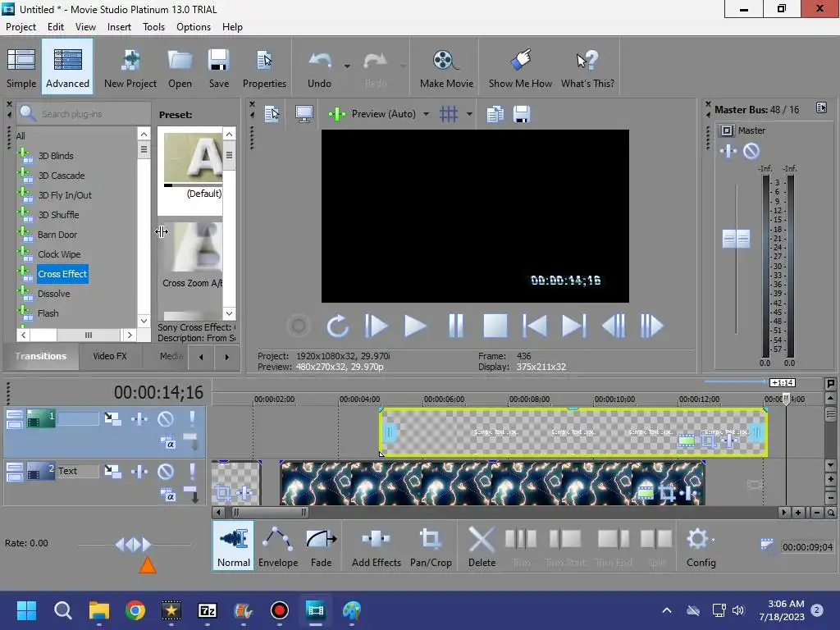Expand the Dissolve transition group

(24, 294)
